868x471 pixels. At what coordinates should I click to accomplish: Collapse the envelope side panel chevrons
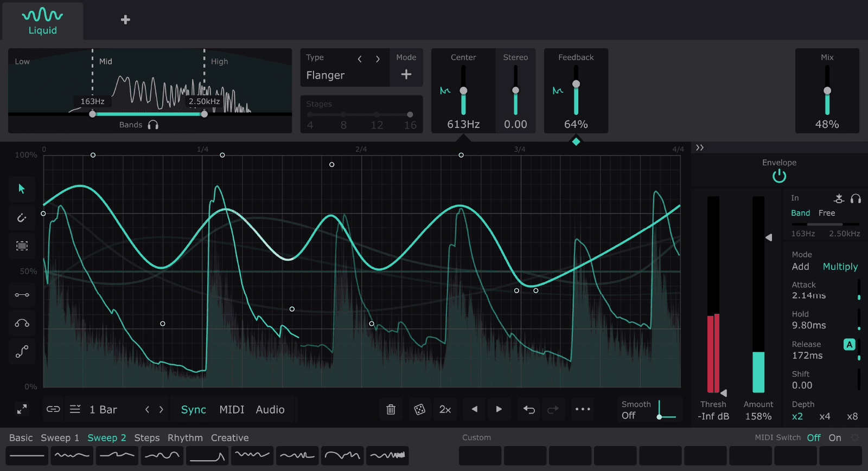pos(700,147)
